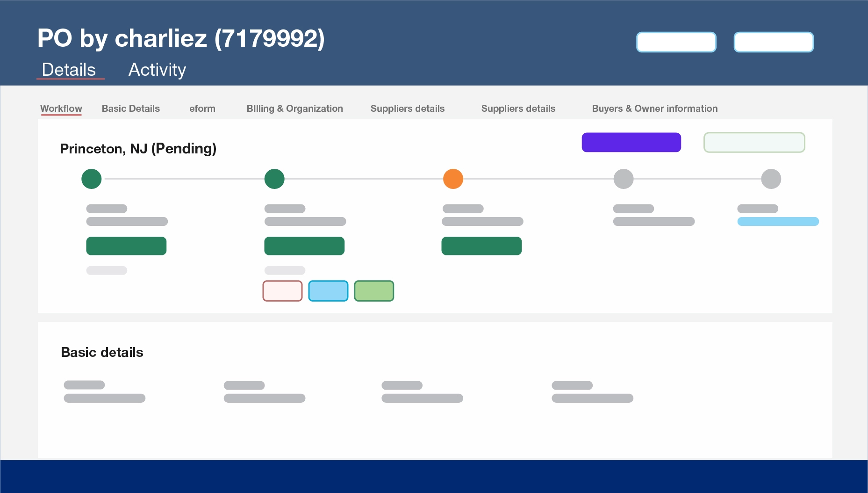Click the last gray workflow step circle
The width and height of the screenshot is (868, 493).
pyautogui.click(x=771, y=179)
